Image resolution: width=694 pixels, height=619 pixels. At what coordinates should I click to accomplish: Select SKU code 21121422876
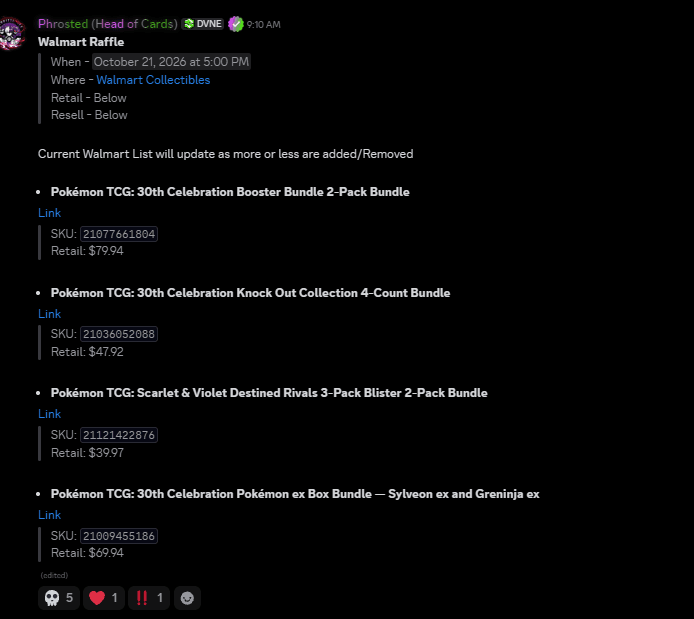[x=119, y=435]
